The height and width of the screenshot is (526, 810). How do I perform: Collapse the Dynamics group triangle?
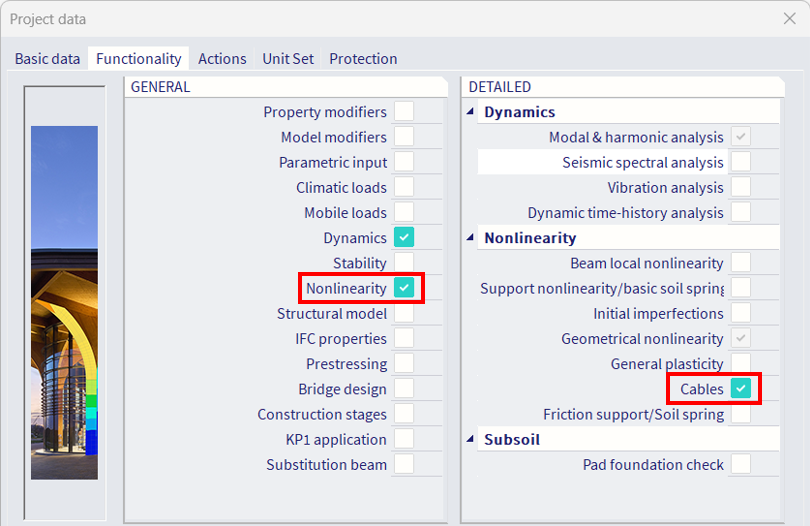point(470,111)
